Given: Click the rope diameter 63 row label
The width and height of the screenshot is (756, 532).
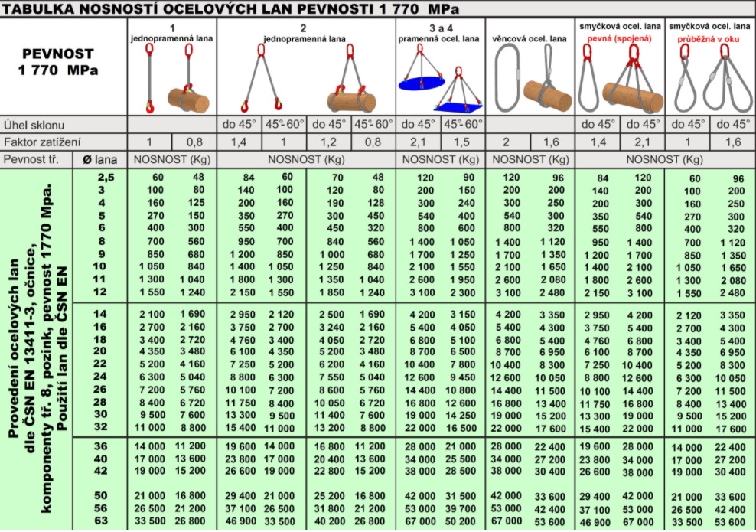Looking at the screenshot, I should click(x=100, y=521).
